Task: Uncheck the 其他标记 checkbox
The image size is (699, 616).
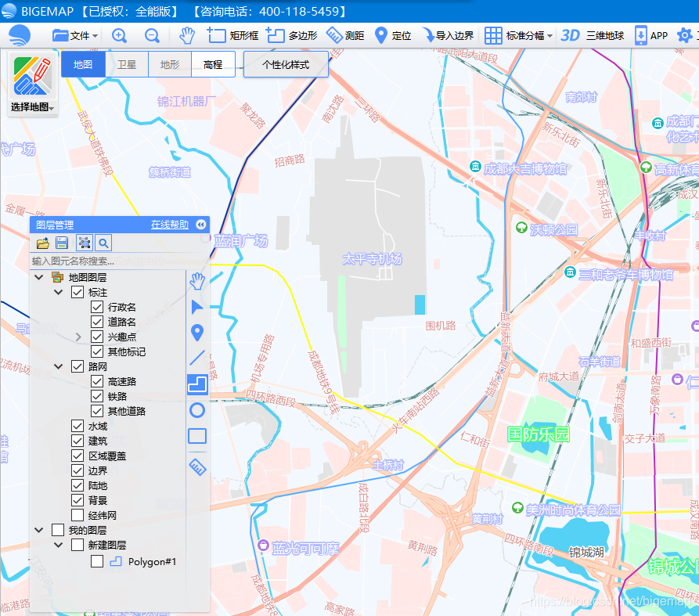Action: [97, 351]
